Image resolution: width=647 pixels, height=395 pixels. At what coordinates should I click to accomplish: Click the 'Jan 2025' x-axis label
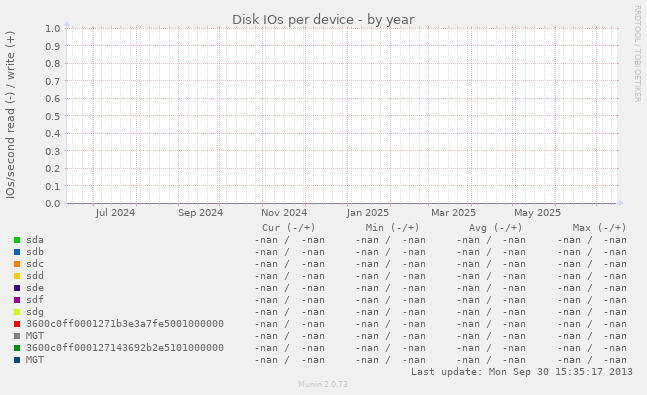tap(368, 213)
